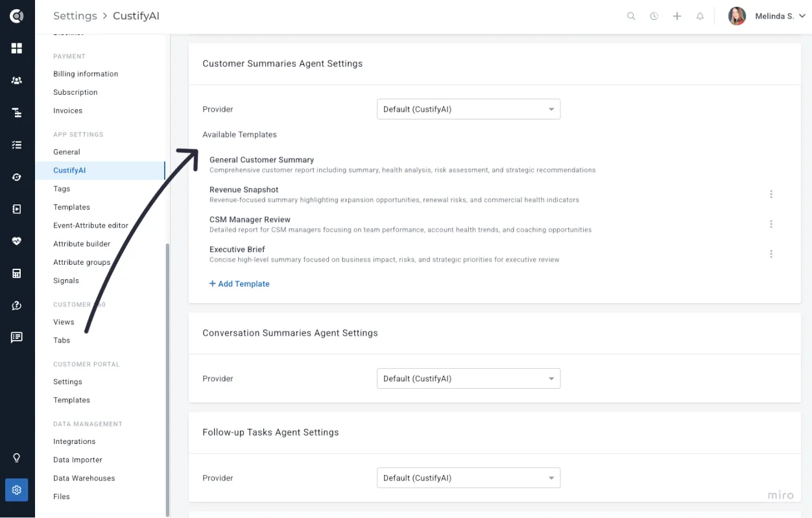Open Files under Data Management
The width and height of the screenshot is (812, 518).
(62, 497)
